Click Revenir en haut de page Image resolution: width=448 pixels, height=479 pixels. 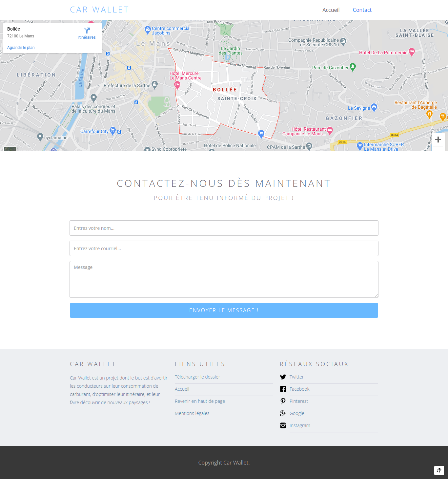200,401
